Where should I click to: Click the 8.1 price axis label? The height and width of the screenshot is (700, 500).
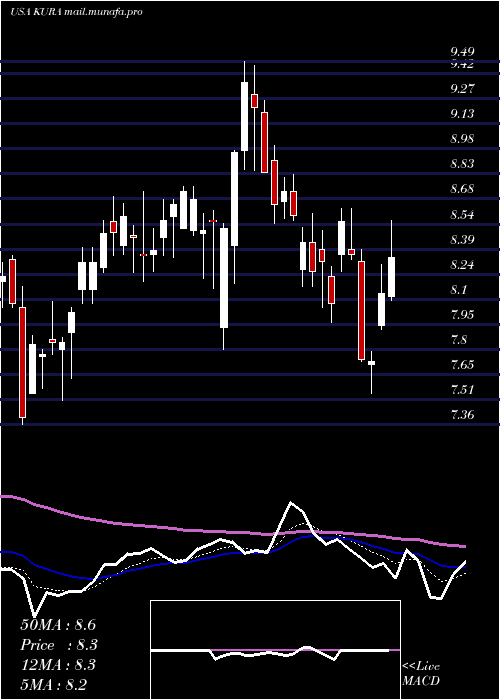pyautogui.click(x=459, y=290)
